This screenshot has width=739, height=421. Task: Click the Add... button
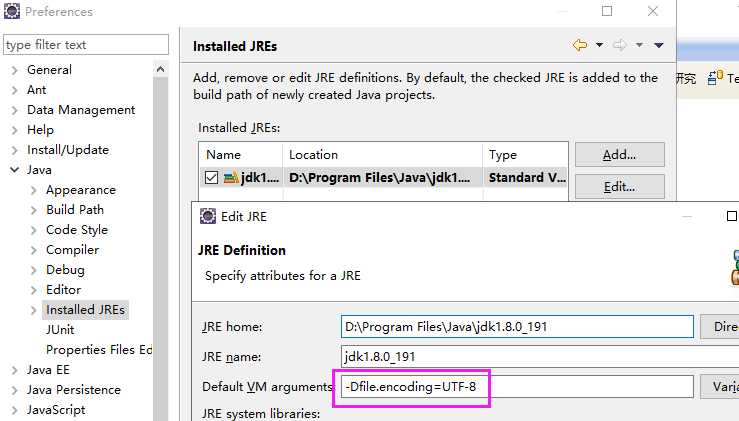pos(619,155)
